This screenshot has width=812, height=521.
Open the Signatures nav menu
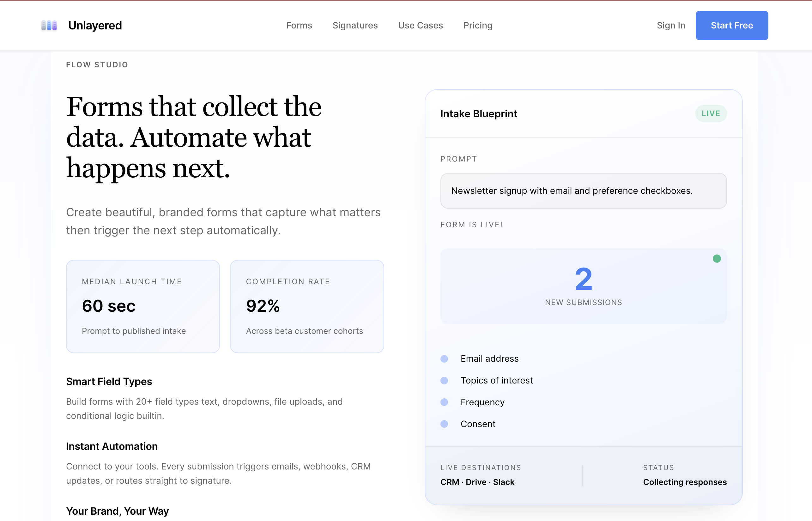click(x=355, y=25)
